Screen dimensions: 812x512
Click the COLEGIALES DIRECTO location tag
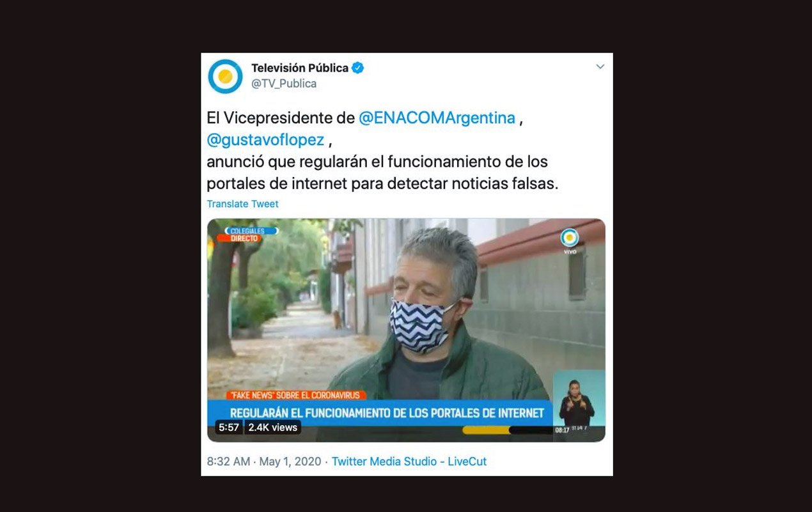click(x=247, y=235)
